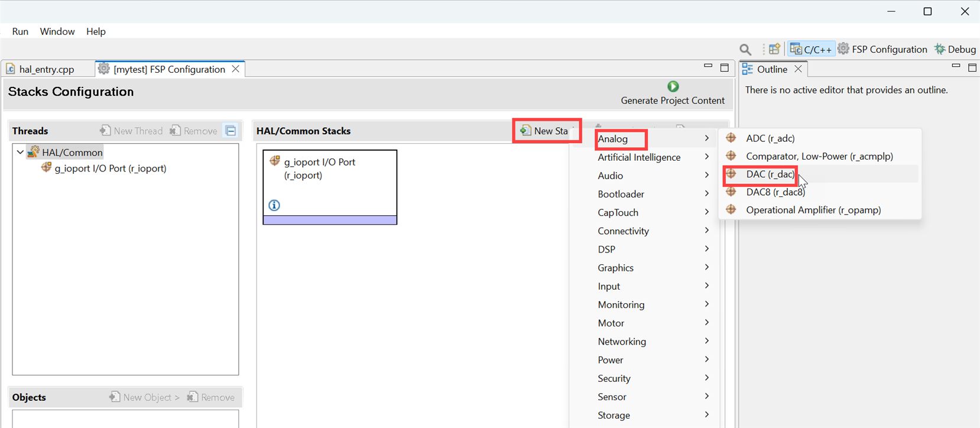980x428 pixels.
Task: Expand the CapTouch submenu
Action: 644,212
